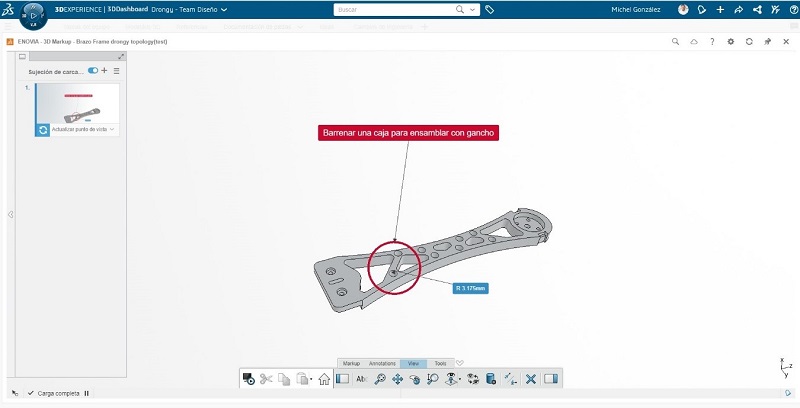
Task: Switch to the Markup tab
Action: (x=351, y=363)
